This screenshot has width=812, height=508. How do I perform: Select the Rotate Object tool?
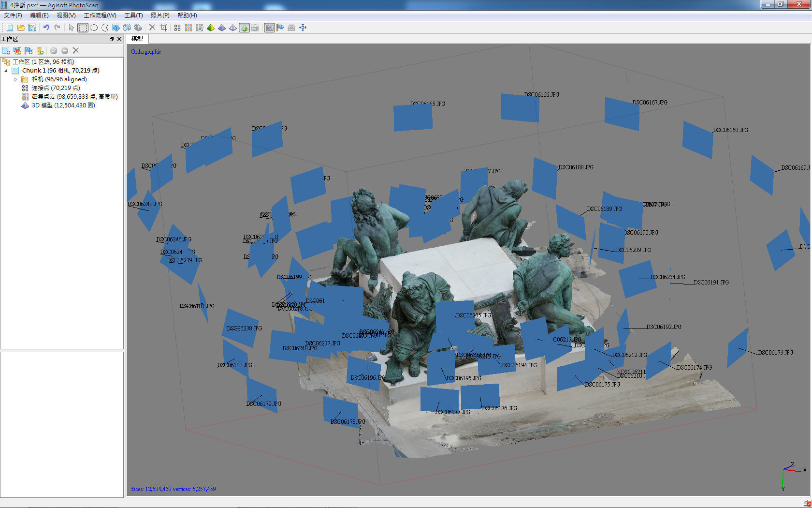138,28
